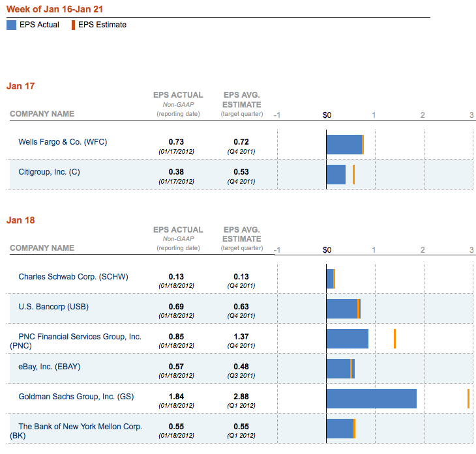Screen dimensions: 476x454
Task: Open Citigroup, Inc. (C) company link
Action: (x=49, y=172)
